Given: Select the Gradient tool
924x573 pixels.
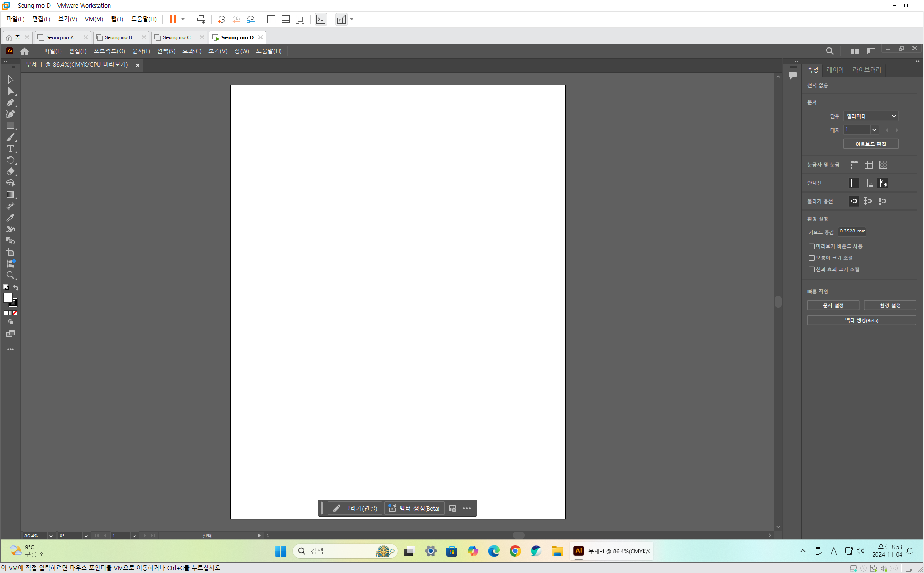Looking at the screenshot, I should click(11, 195).
